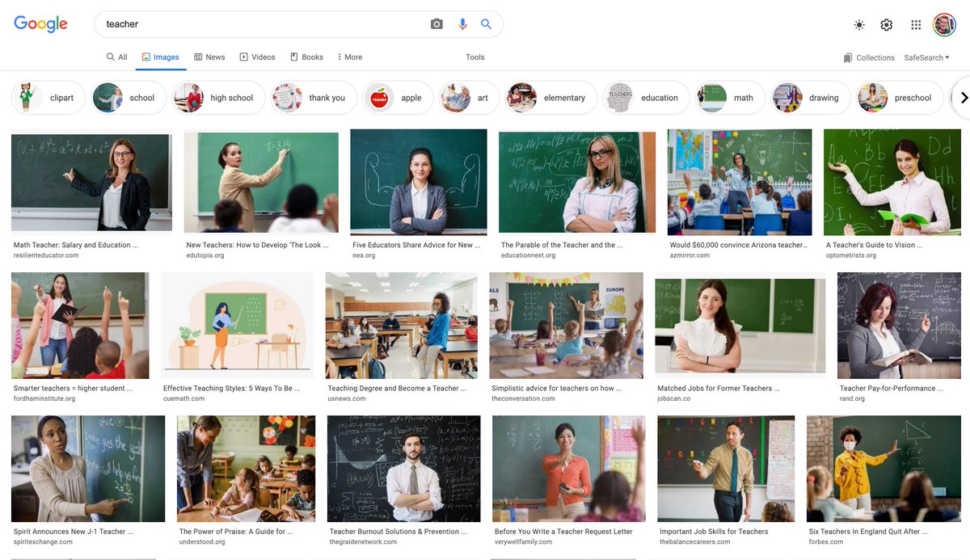Click the resilienteducator.com source text

point(46,255)
